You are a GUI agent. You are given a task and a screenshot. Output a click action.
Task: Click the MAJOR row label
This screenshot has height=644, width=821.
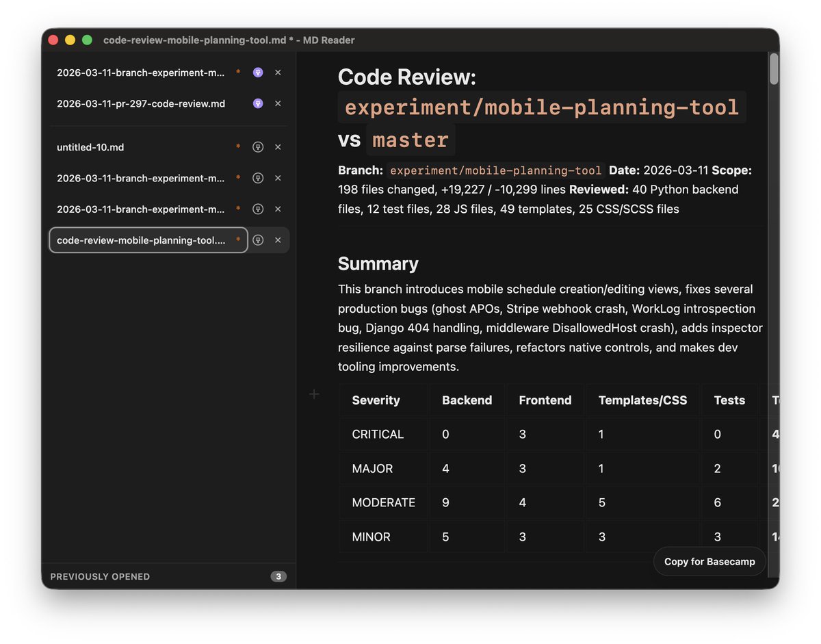click(372, 469)
